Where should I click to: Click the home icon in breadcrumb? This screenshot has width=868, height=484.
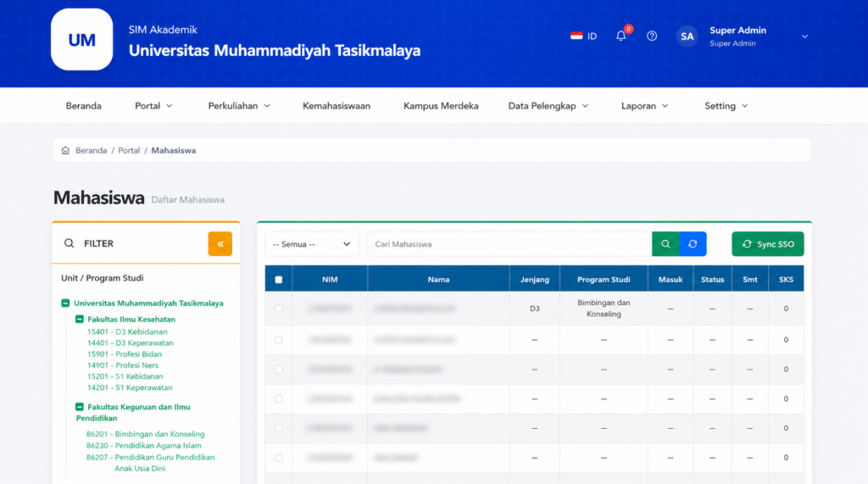pos(65,150)
